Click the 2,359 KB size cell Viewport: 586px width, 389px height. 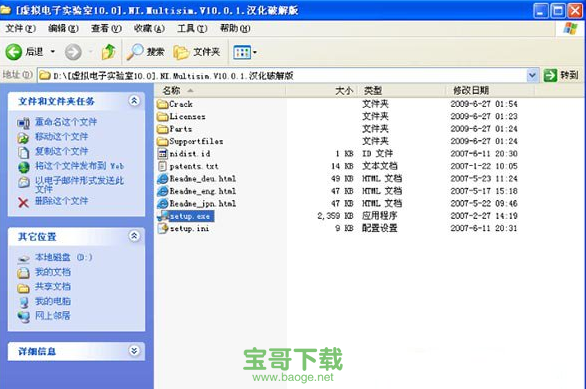[335, 216]
